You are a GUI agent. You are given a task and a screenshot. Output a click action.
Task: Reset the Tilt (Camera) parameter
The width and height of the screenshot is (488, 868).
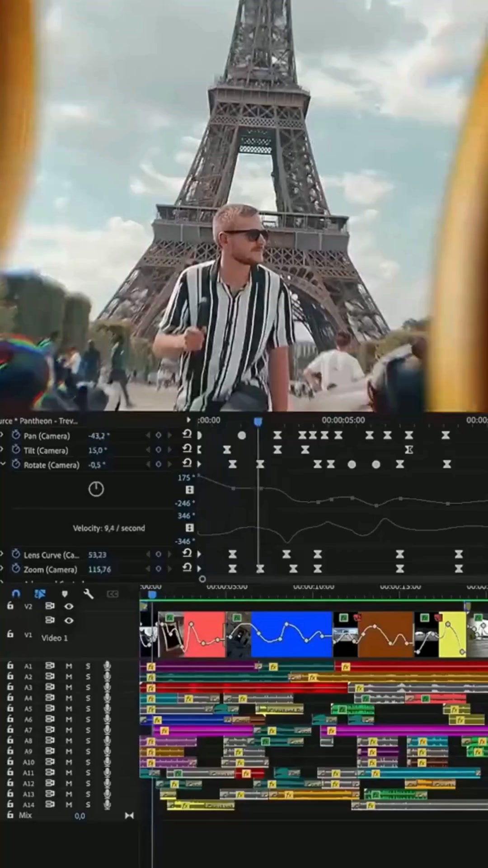click(x=187, y=449)
